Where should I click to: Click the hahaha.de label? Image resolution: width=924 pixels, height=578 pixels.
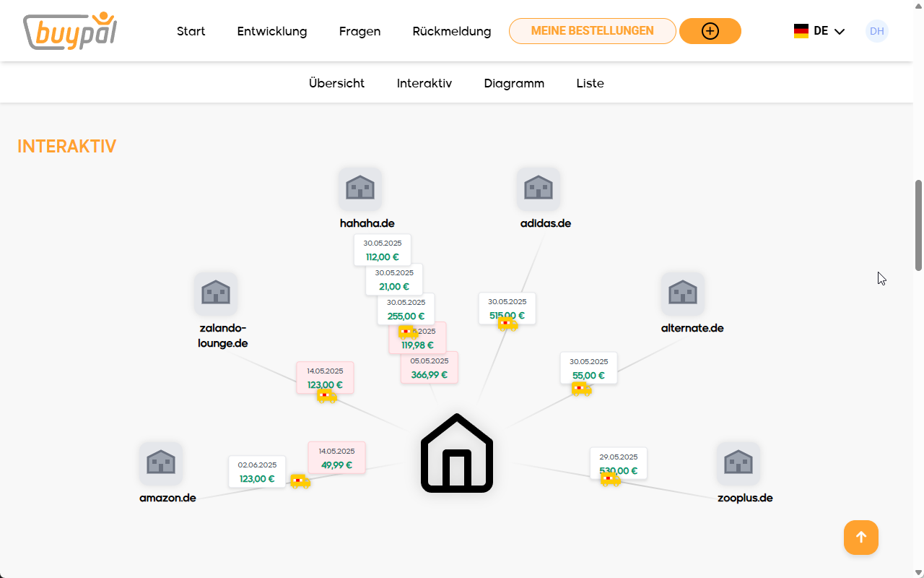(x=367, y=223)
